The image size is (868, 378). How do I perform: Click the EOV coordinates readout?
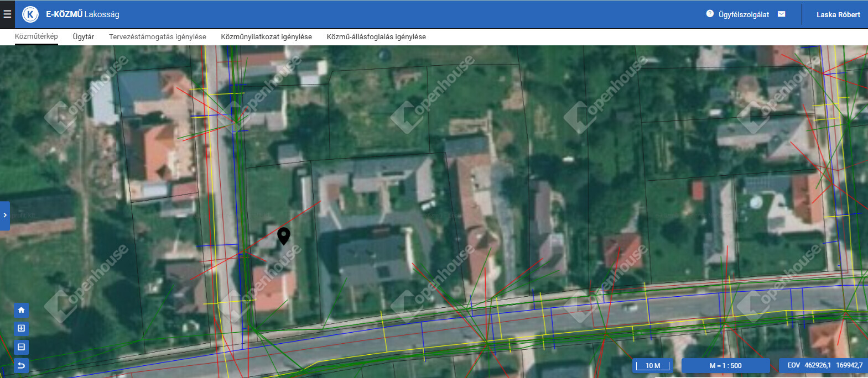824,365
